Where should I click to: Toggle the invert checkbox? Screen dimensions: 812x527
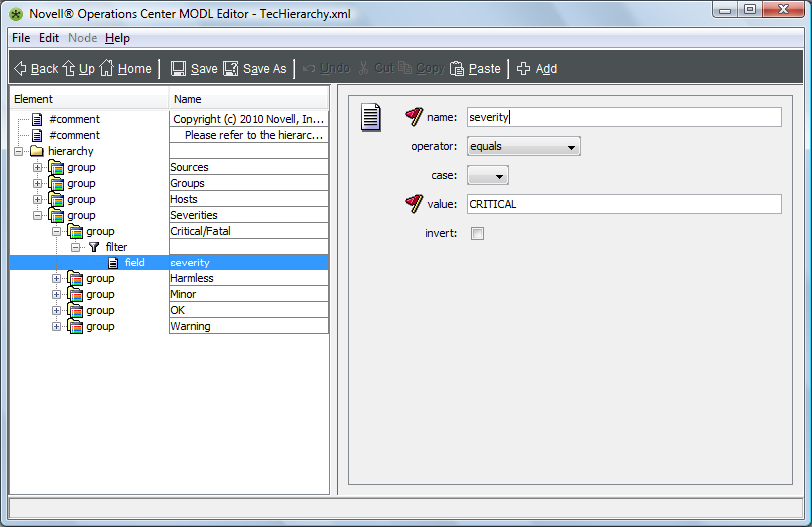[x=478, y=233]
